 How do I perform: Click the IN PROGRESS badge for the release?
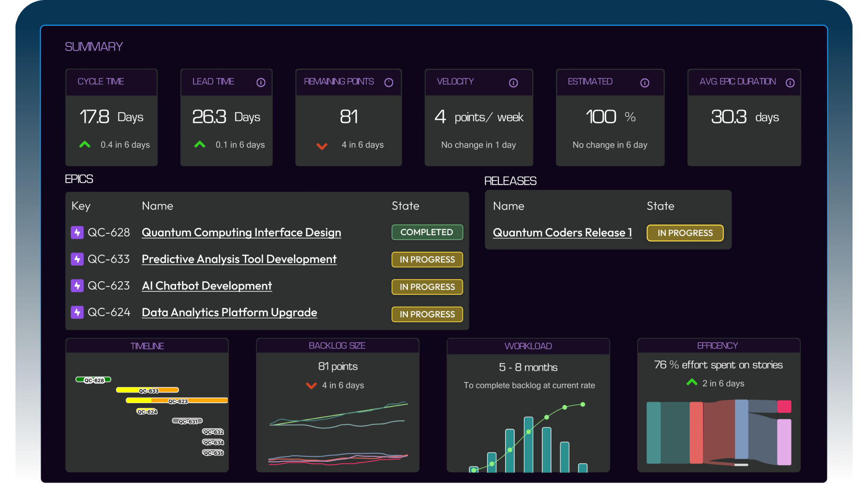[x=685, y=233]
